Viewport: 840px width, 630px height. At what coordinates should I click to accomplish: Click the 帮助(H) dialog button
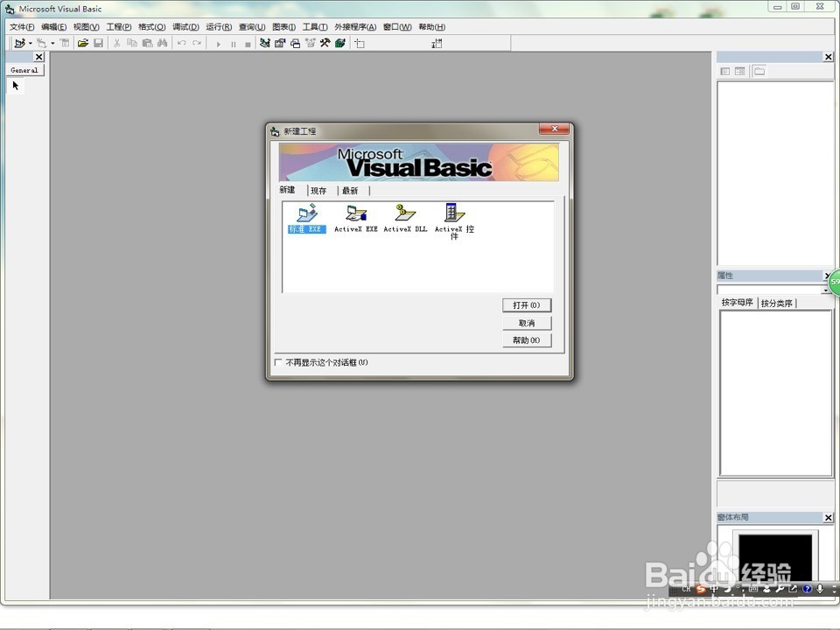[527, 340]
